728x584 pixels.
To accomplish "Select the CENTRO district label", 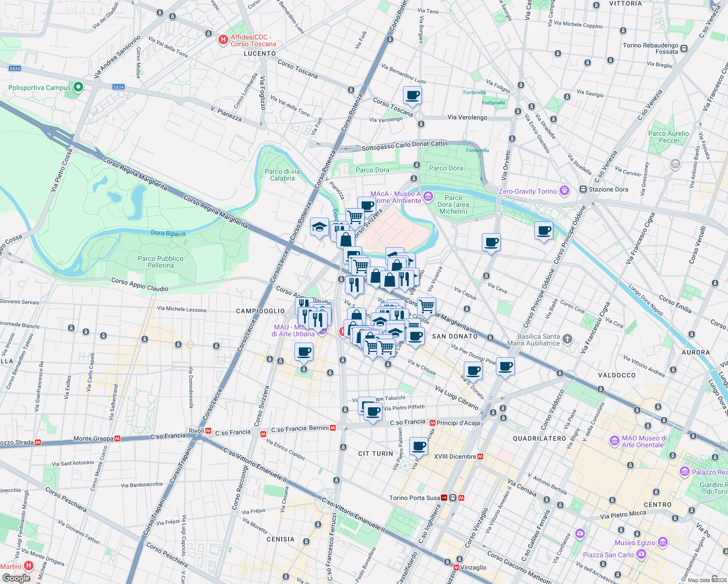I will click(657, 505).
